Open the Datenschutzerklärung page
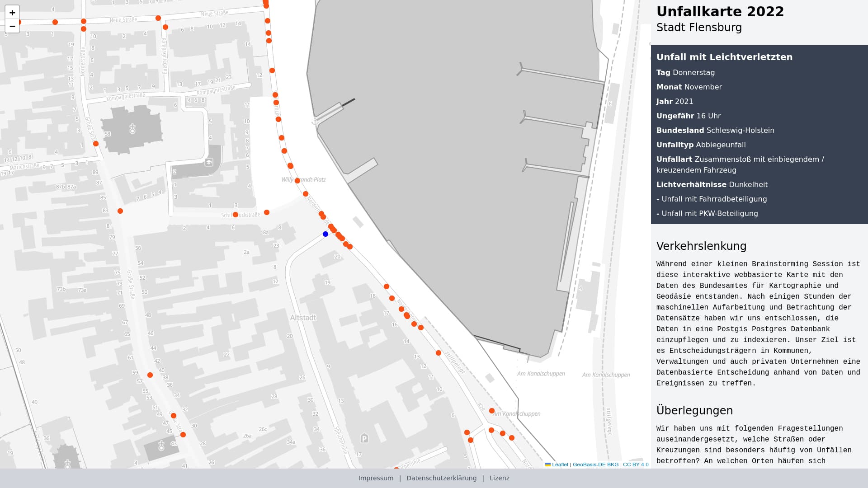The width and height of the screenshot is (868, 488). [x=441, y=478]
